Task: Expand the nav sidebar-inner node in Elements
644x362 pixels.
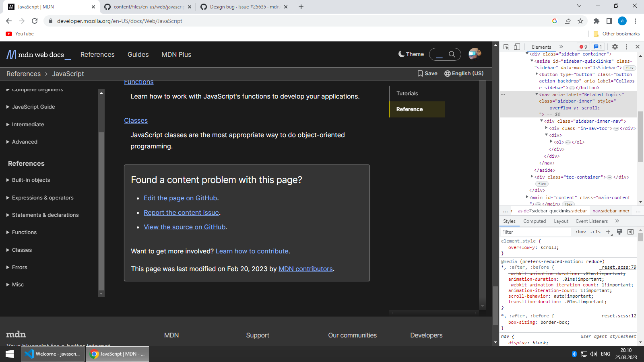Action: pyautogui.click(x=537, y=94)
